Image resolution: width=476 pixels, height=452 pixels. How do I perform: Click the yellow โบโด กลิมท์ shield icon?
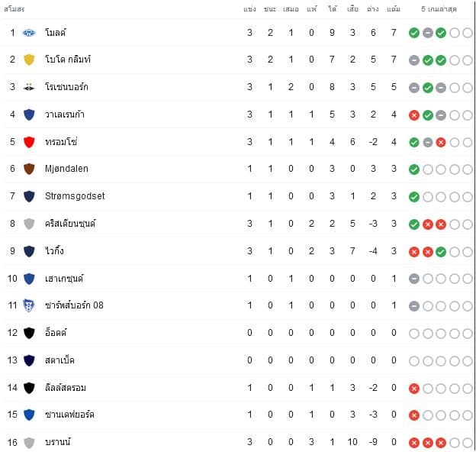(x=29, y=60)
